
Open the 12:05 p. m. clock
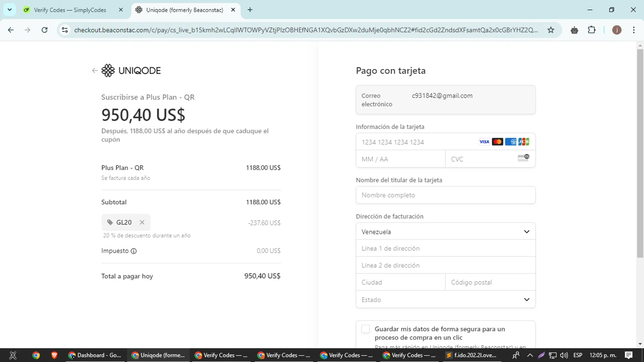click(x=603, y=355)
